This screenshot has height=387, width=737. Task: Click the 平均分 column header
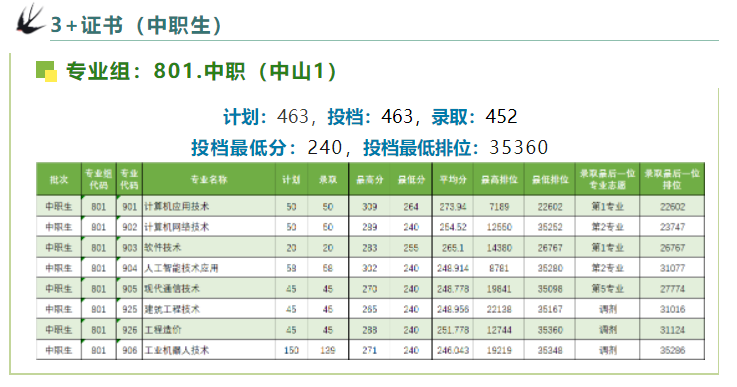[x=453, y=179]
